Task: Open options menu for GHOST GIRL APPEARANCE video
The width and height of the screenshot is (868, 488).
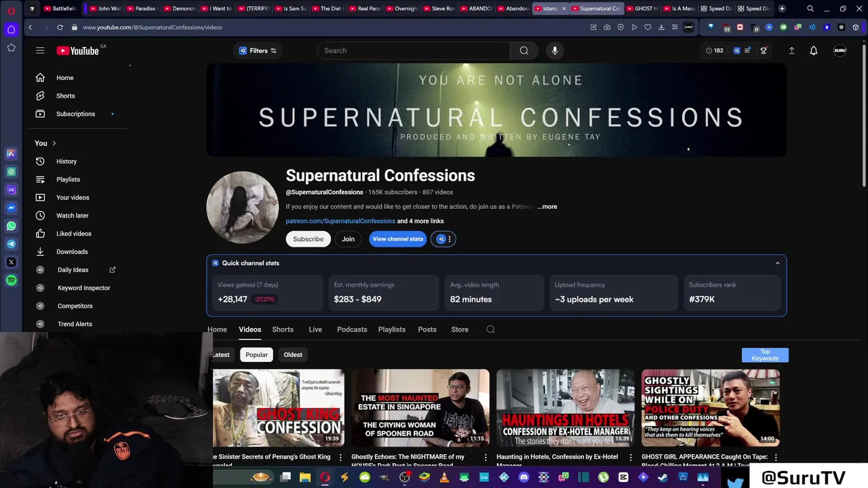Action: 776,457
